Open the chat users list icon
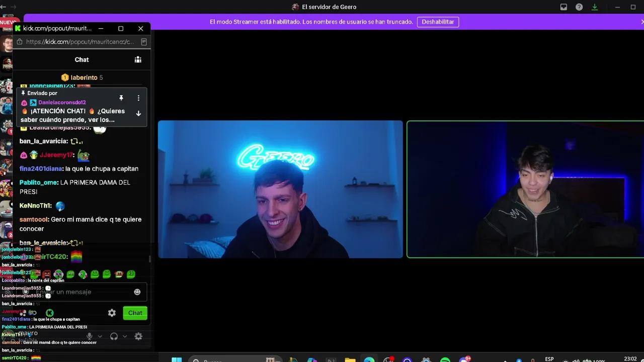 pyautogui.click(x=138, y=59)
